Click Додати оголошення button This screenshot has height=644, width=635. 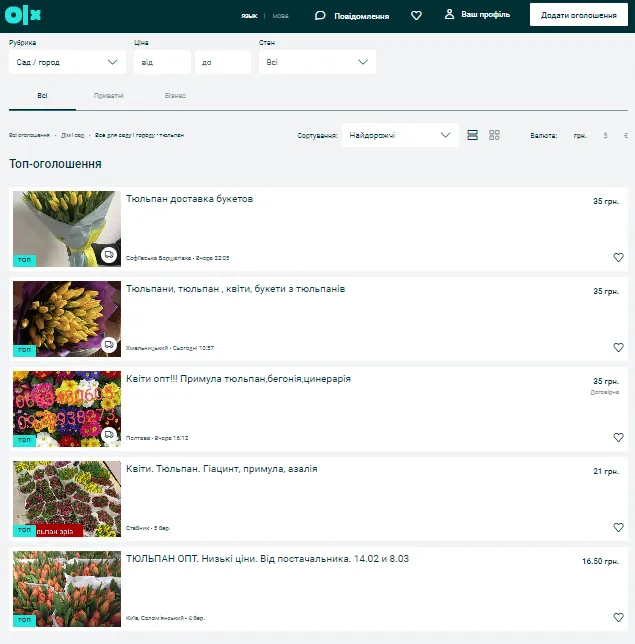(577, 15)
